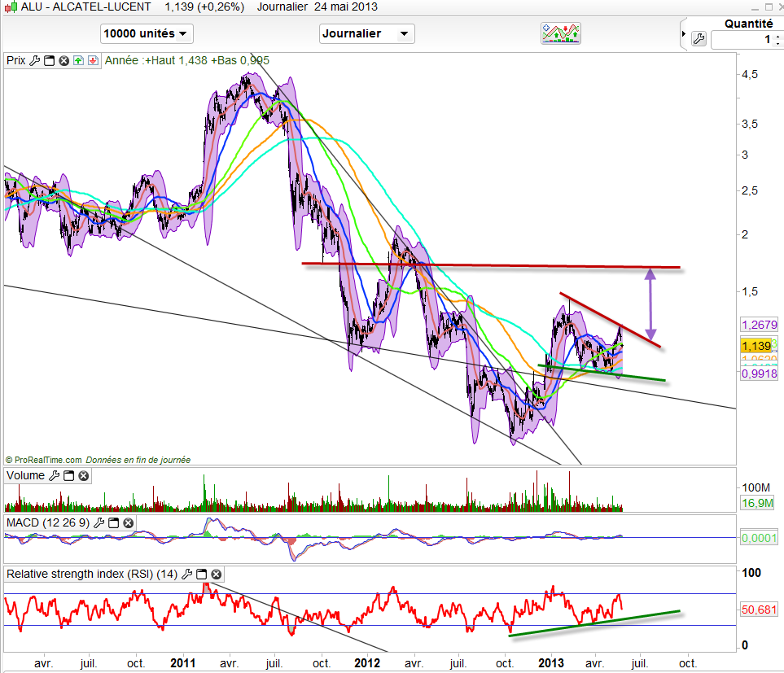This screenshot has width=784, height=673.
Task: Open Volume panel wrench settings
Action: (55, 476)
